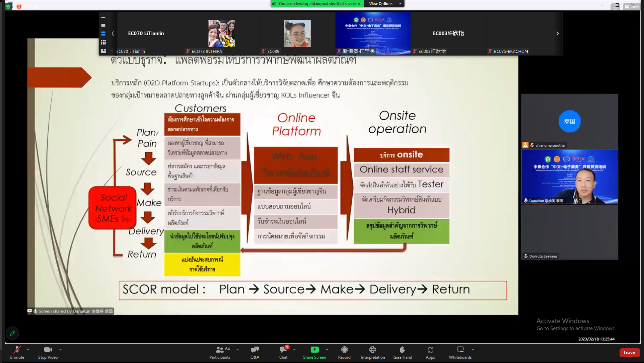Select Danaitun speaker video tile in side panel
The width and height of the screenshot is (644, 363).
570,177
